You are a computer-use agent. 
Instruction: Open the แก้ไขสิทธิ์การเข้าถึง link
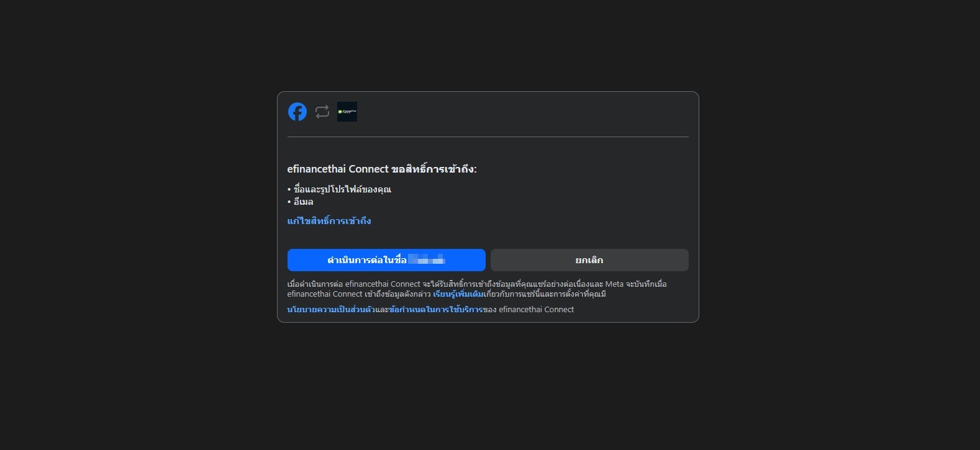pos(329,221)
